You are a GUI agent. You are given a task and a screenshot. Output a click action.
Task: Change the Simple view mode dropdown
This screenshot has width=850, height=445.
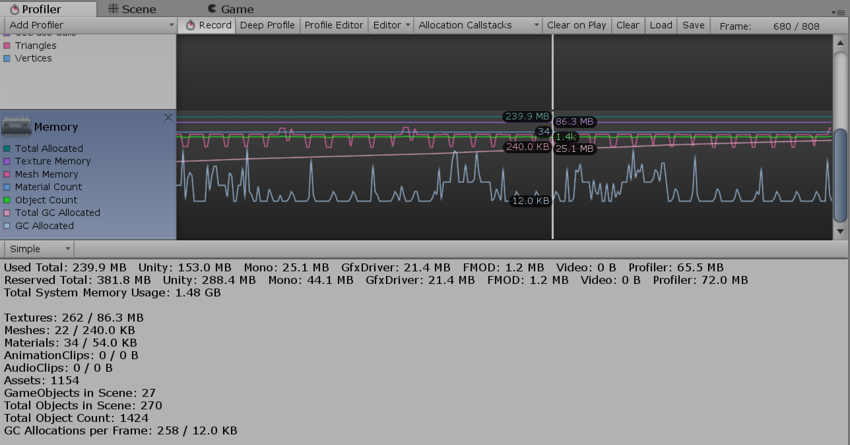pyautogui.click(x=40, y=249)
